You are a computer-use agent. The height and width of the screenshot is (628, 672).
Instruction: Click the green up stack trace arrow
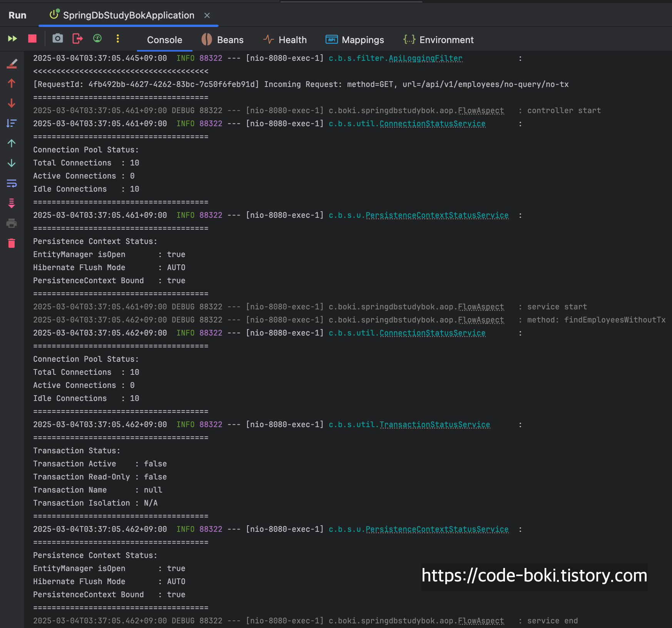click(12, 143)
